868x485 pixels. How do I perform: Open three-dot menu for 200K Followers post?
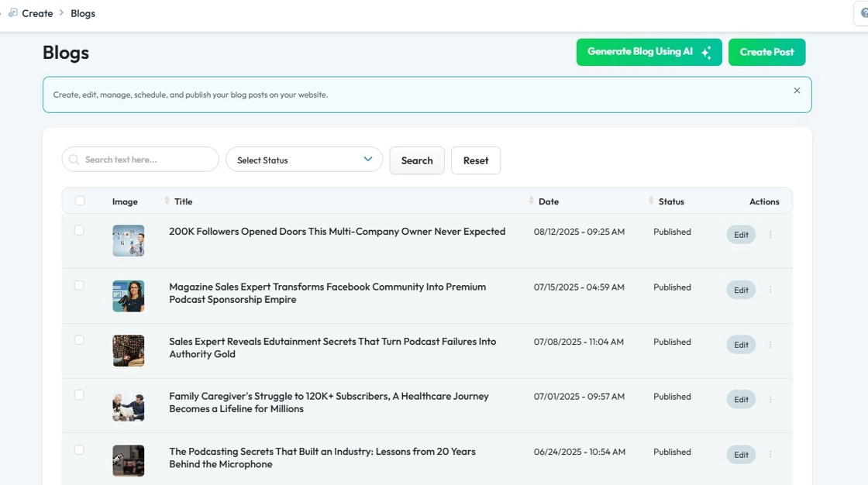(770, 235)
